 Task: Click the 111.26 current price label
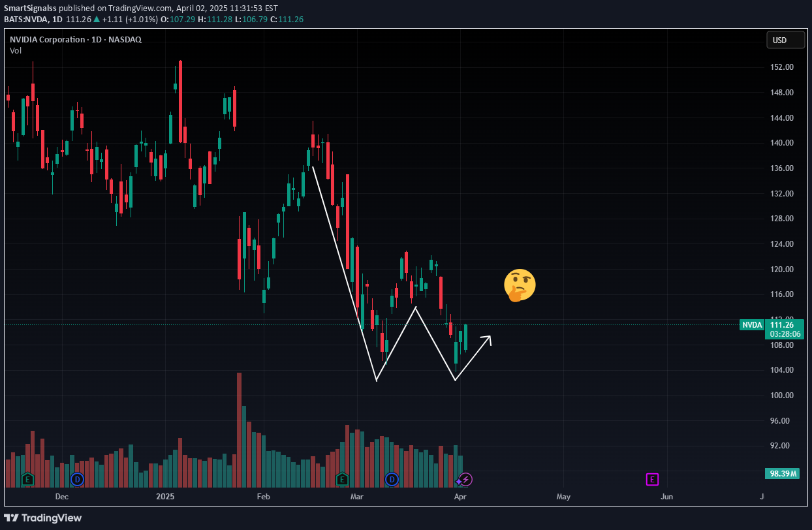[781, 324]
